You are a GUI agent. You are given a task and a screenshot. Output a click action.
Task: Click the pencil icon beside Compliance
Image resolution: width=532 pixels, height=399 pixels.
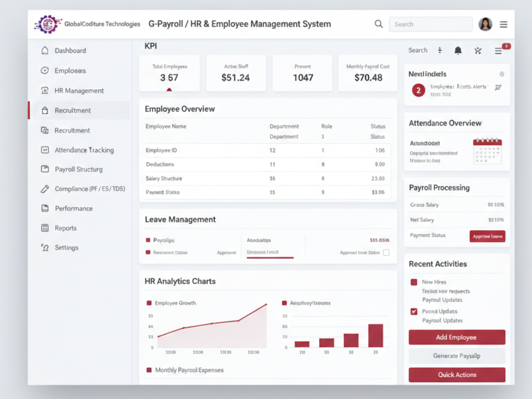point(45,189)
